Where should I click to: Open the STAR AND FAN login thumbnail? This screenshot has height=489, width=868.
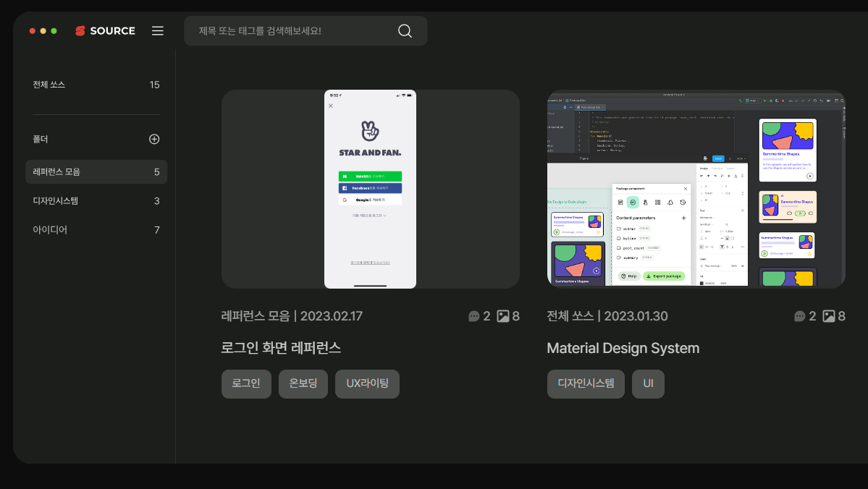[370, 190]
